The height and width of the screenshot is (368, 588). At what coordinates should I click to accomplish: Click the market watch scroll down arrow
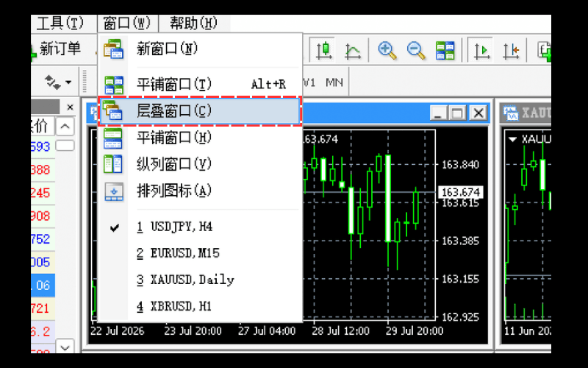click(65, 347)
